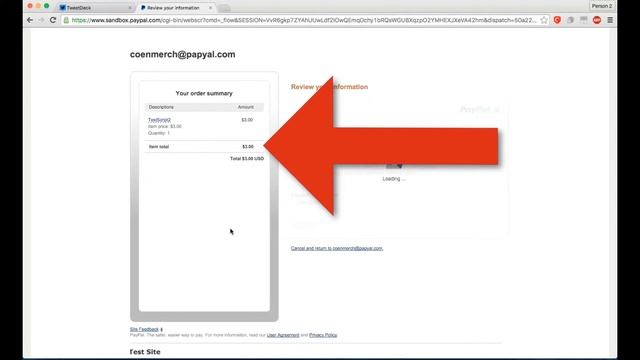Click the sandbox.paypal.com address bar
The width and height of the screenshot is (640, 360).
(304, 20)
